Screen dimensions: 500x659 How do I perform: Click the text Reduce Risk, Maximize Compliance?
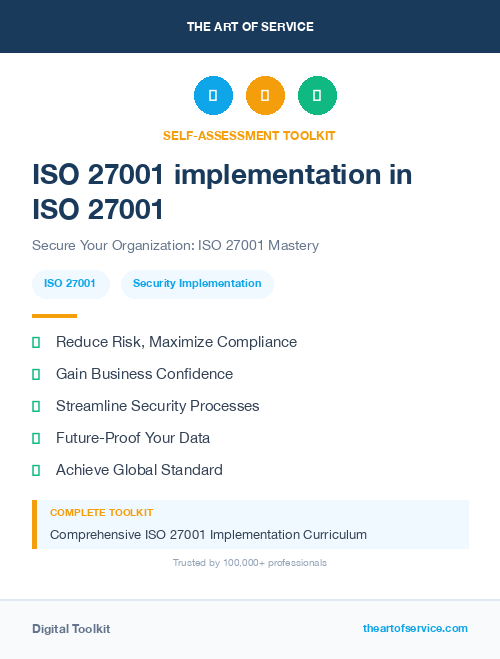coord(176,342)
